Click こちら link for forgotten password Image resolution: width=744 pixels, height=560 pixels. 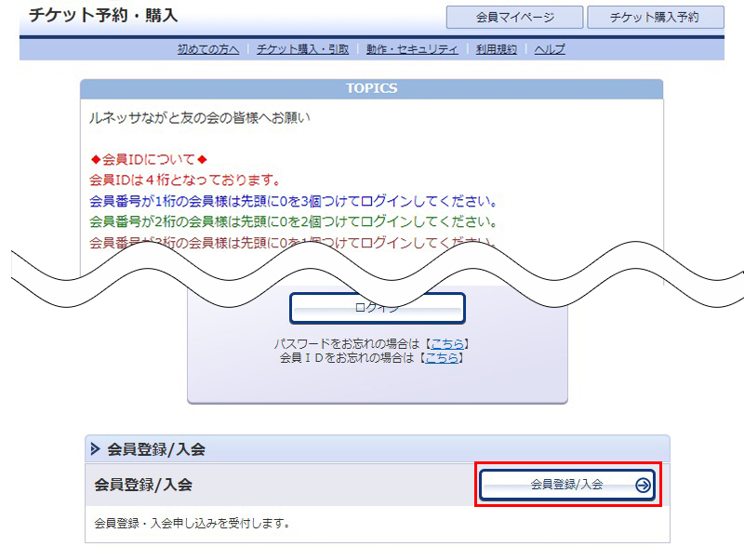pos(447,343)
